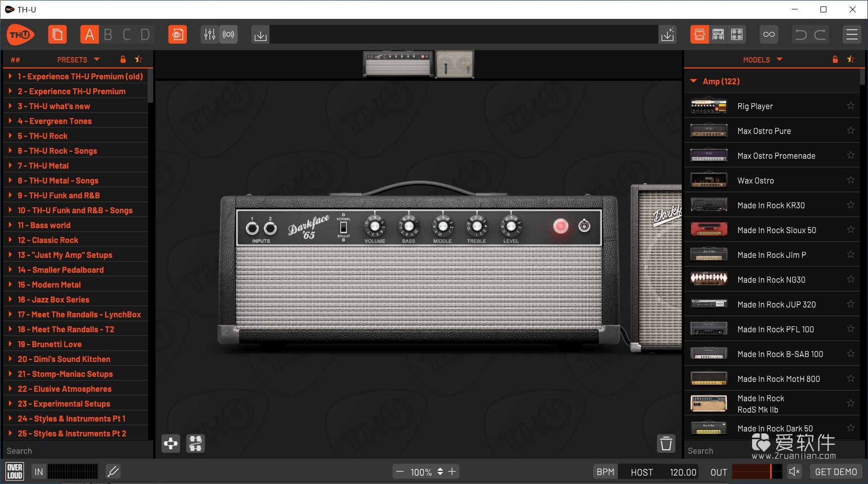Open the PRESETS dropdown menu
868x484 pixels.
pos(78,60)
